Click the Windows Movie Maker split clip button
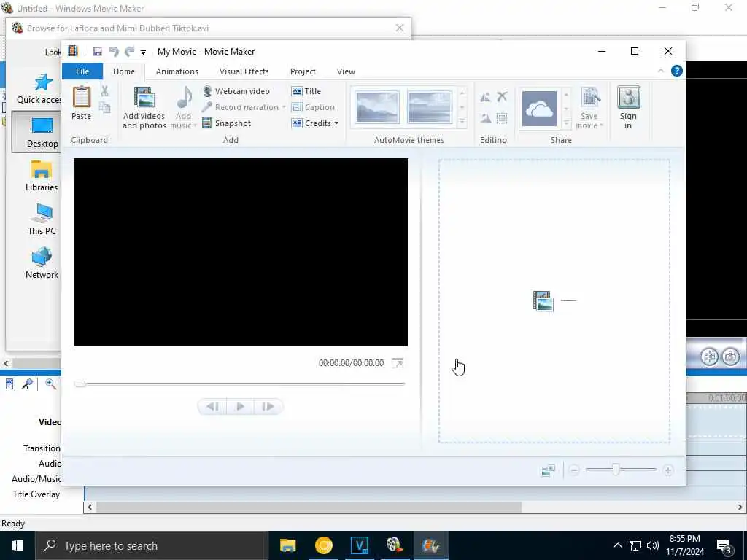The width and height of the screenshot is (747, 560). click(709, 356)
